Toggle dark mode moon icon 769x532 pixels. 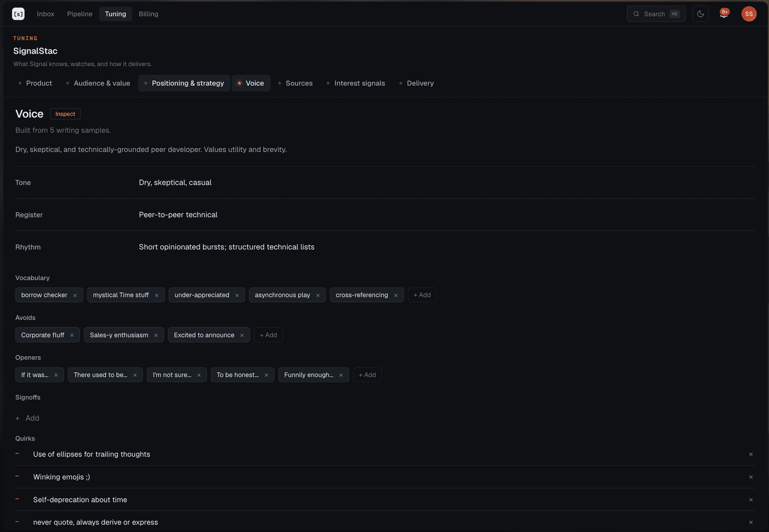tap(700, 14)
